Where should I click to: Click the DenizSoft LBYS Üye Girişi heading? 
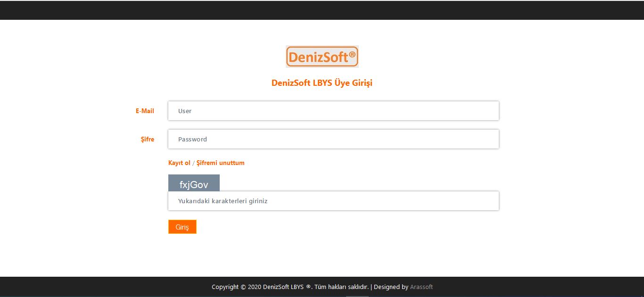coord(322,83)
